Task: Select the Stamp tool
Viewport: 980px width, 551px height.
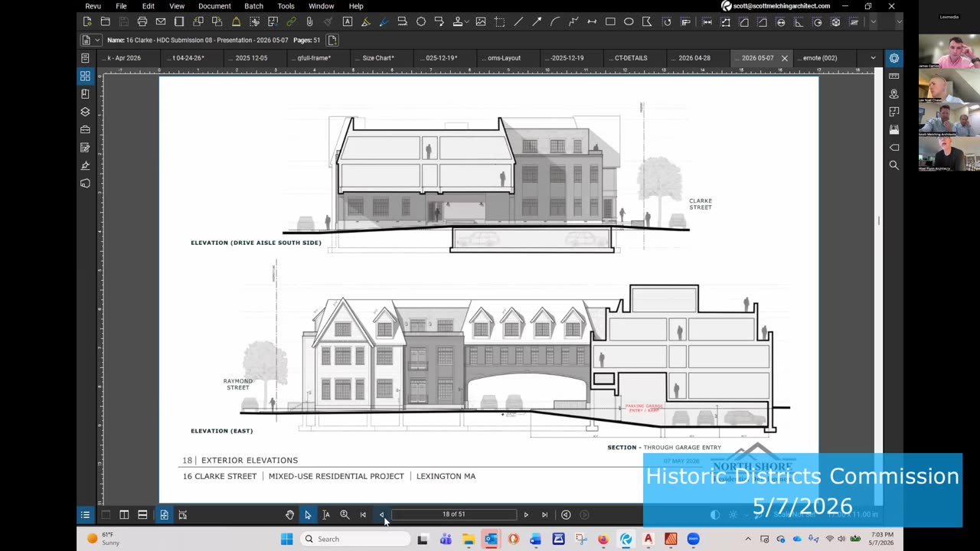Action: point(458,21)
